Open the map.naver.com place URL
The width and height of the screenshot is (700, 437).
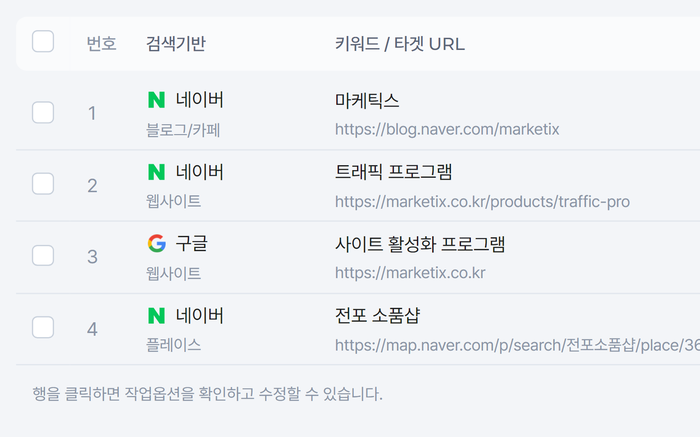[517, 345]
